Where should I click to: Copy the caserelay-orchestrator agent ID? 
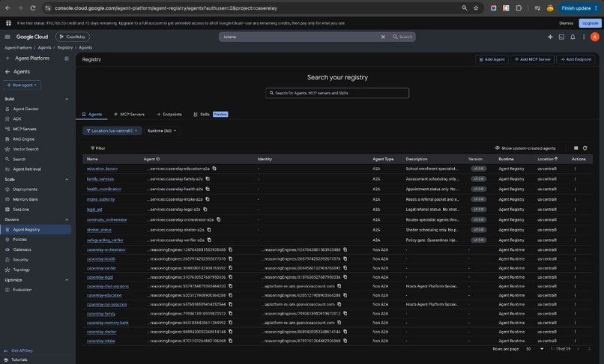[230, 249]
